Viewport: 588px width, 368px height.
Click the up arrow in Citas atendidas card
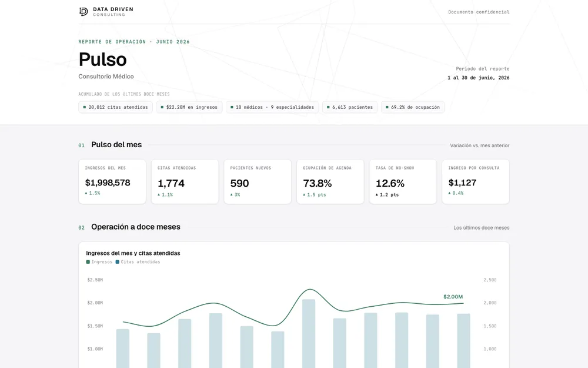(159, 194)
